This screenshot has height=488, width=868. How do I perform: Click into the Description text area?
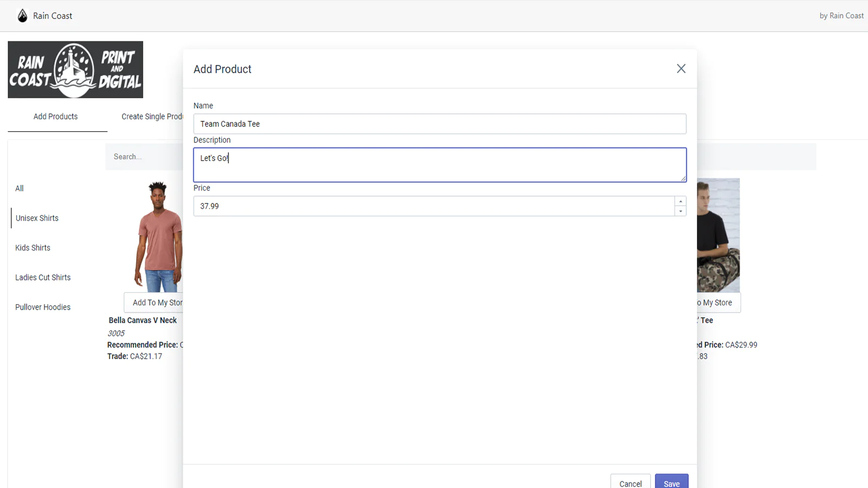(439, 165)
